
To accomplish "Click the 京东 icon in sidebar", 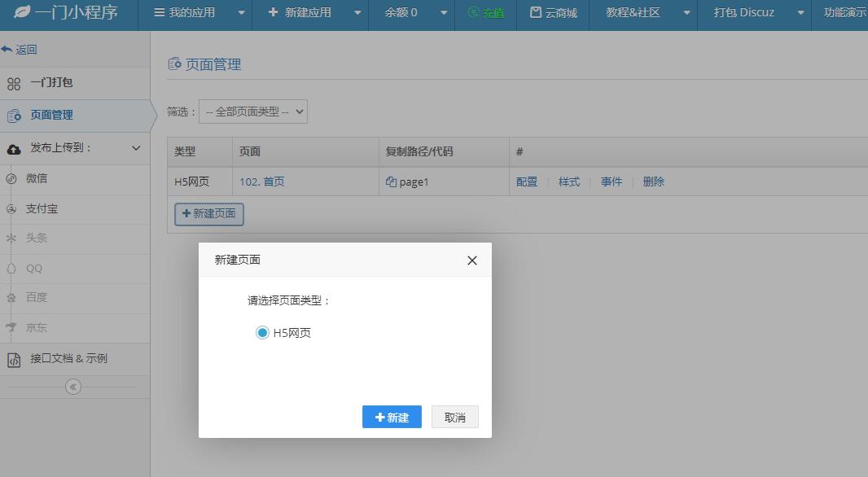I will pos(11,327).
